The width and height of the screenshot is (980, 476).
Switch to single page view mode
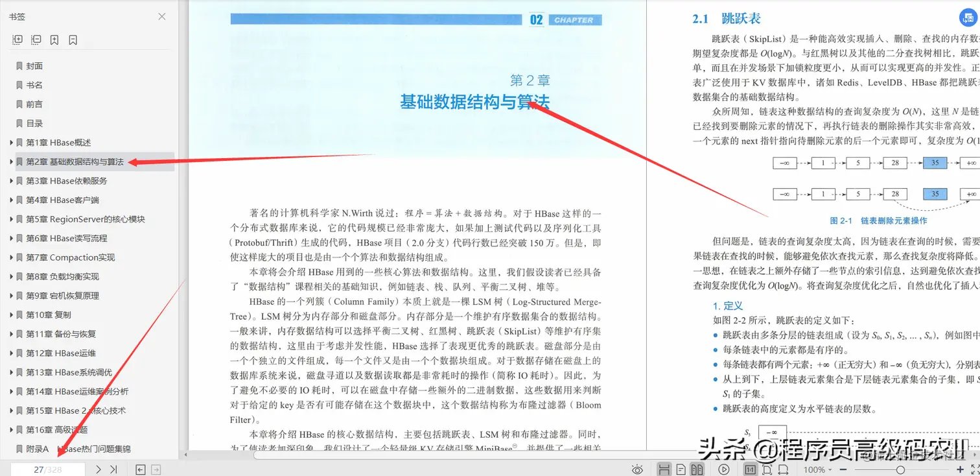tap(681, 469)
